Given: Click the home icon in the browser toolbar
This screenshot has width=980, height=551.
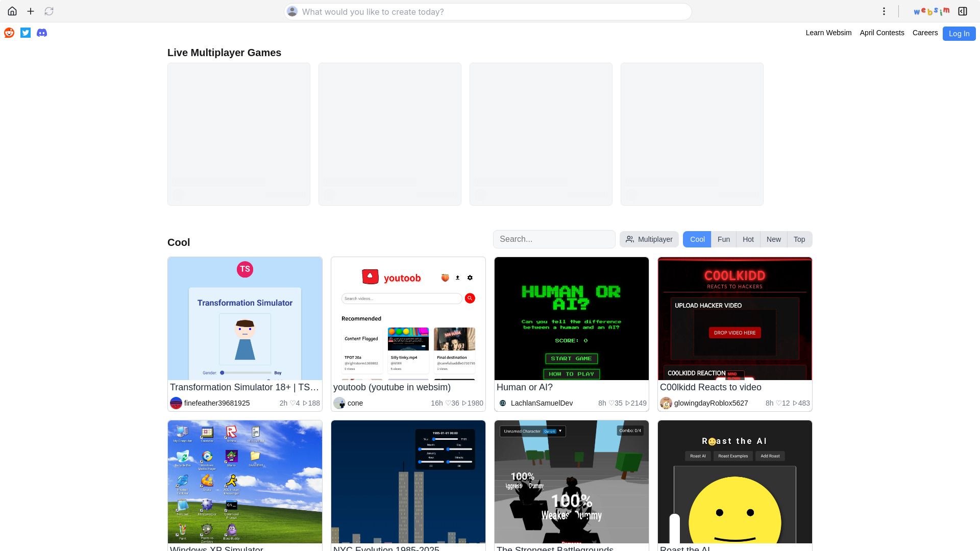Looking at the screenshot, I should [x=12, y=11].
